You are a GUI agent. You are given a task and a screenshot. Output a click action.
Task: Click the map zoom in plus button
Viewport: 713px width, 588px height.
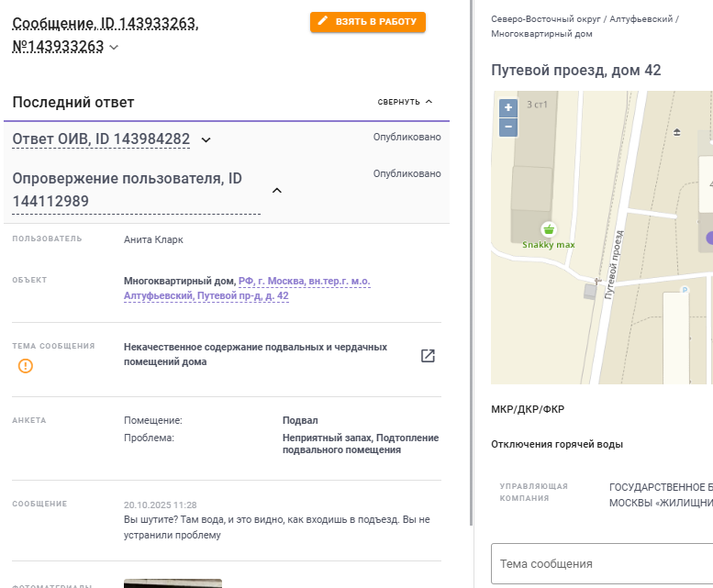click(x=508, y=107)
